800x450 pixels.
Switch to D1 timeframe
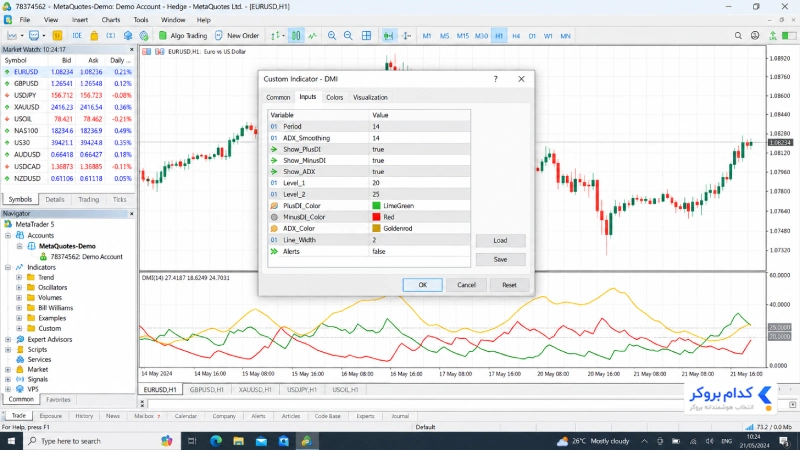pos(532,36)
